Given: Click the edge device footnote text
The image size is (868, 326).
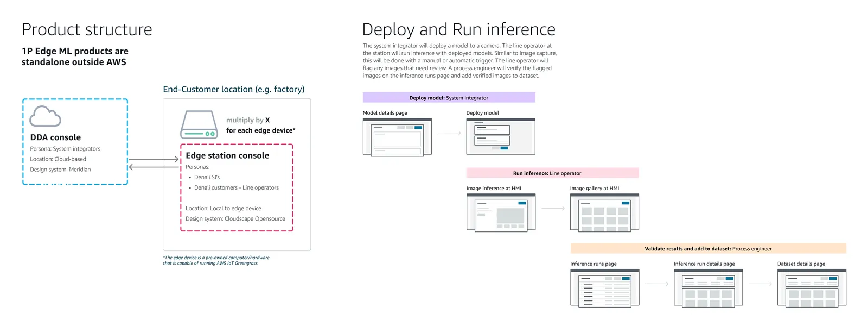Looking at the screenshot, I should pyautogui.click(x=216, y=260).
